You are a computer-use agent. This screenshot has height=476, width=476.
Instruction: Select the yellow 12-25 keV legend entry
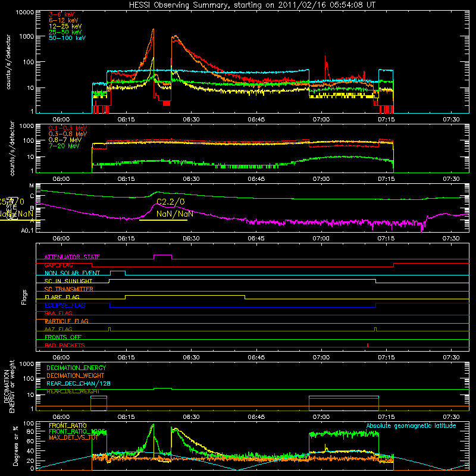(65, 26)
